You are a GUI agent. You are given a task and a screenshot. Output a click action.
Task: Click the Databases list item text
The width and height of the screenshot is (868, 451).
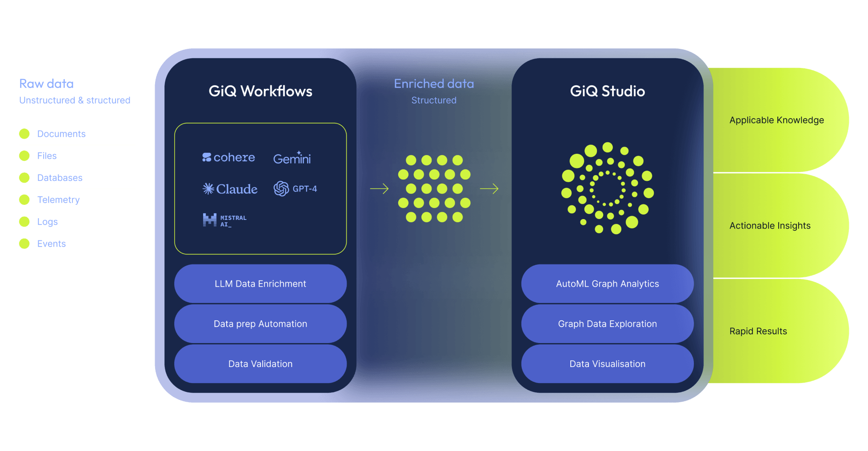click(60, 178)
